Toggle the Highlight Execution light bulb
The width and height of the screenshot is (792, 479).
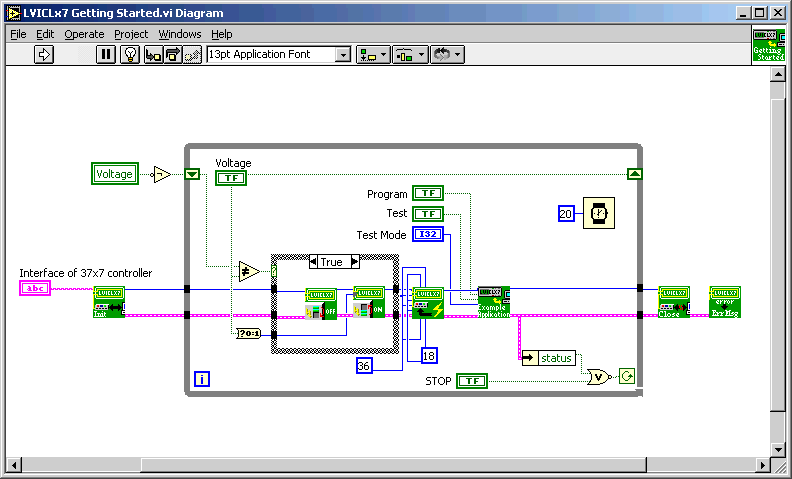point(130,54)
